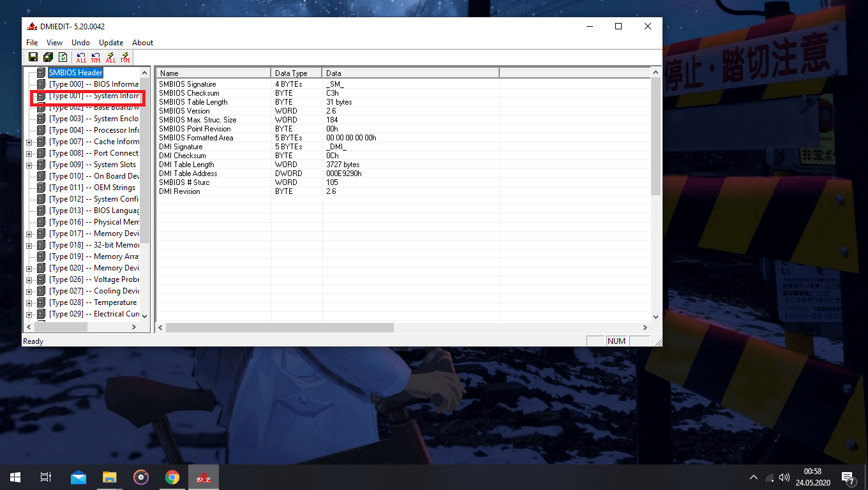The height and width of the screenshot is (490, 868).
Task: Expand the Type 027 Cooling Device node
Action: (29, 292)
